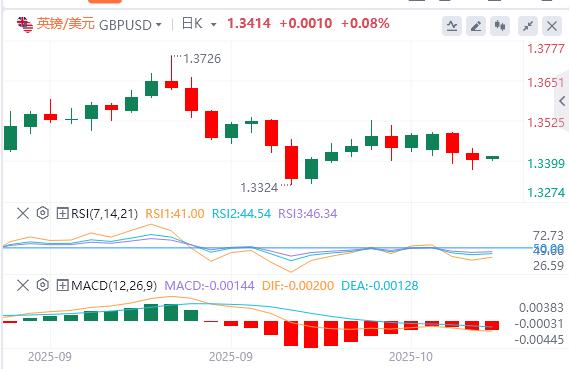The height and width of the screenshot is (369, 569).
Task: Click the MACD(12,26,9) indicator label
Action: point(114,286)
